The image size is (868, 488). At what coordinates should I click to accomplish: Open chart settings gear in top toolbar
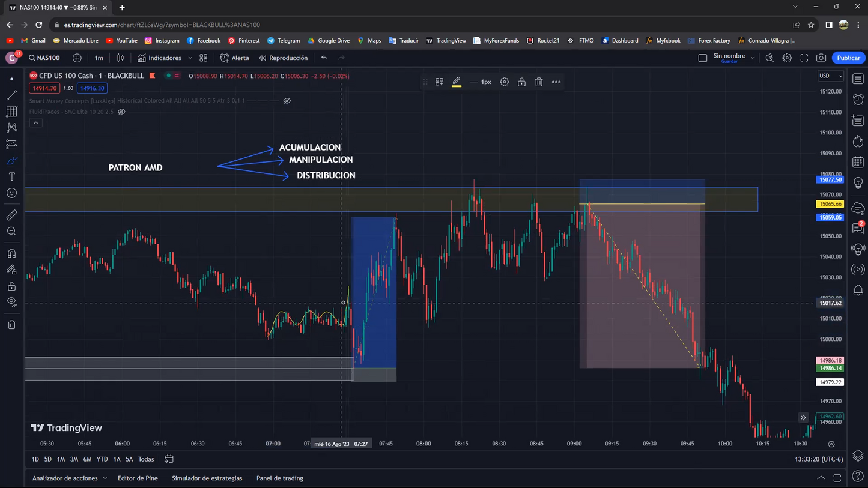pos(787,58)
